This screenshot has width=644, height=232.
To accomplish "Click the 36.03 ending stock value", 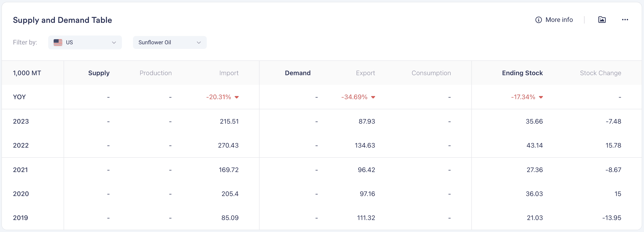I will coord(534,194).
